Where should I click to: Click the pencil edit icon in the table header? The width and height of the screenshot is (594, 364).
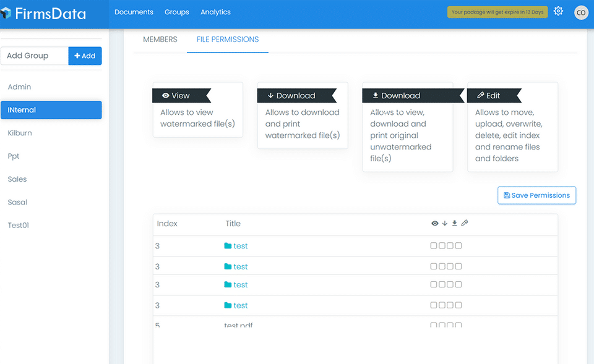(465, 223)
